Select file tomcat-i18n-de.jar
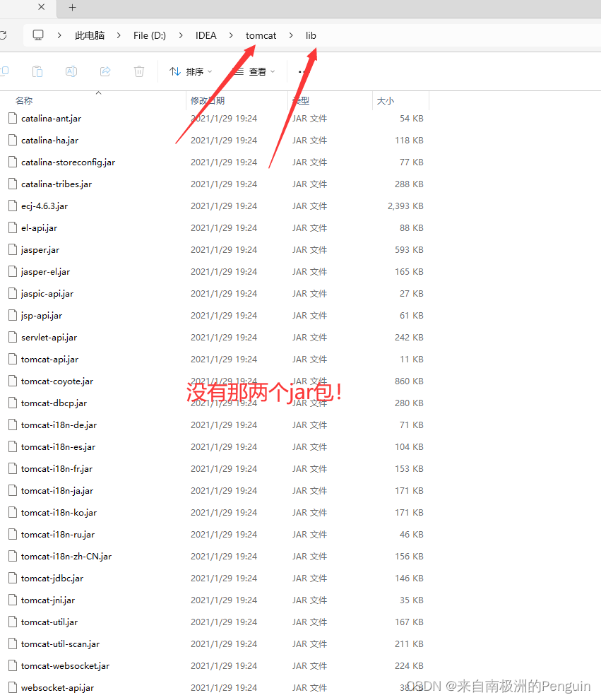Image resolution: width=601 pixels, height=700 pixels. point(59,425)
